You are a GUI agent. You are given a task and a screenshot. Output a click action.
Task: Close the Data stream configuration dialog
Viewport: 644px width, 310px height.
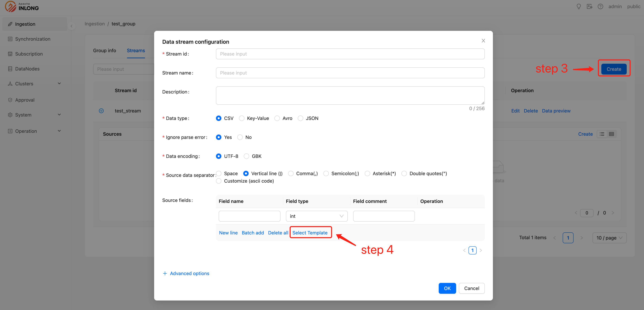(483, 41)
